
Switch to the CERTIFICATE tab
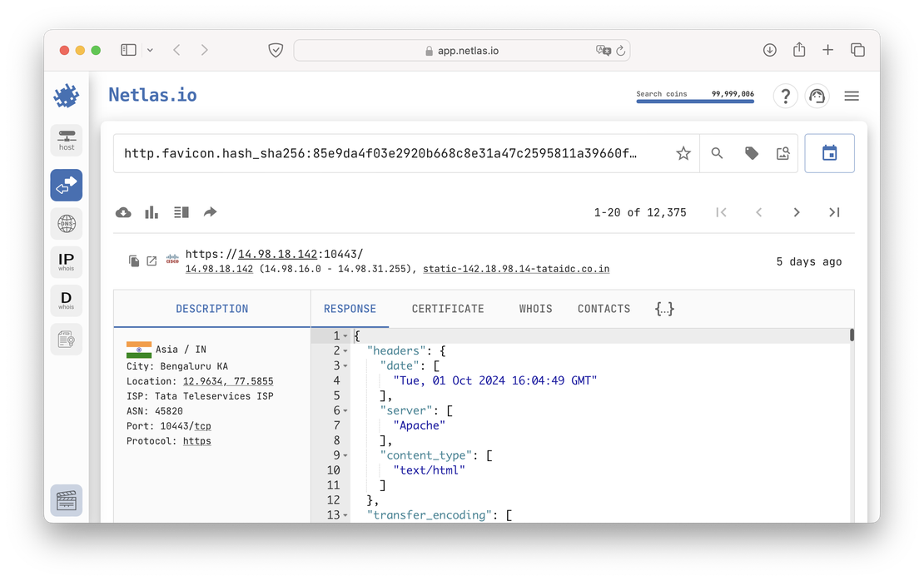[x=447, y=308]
